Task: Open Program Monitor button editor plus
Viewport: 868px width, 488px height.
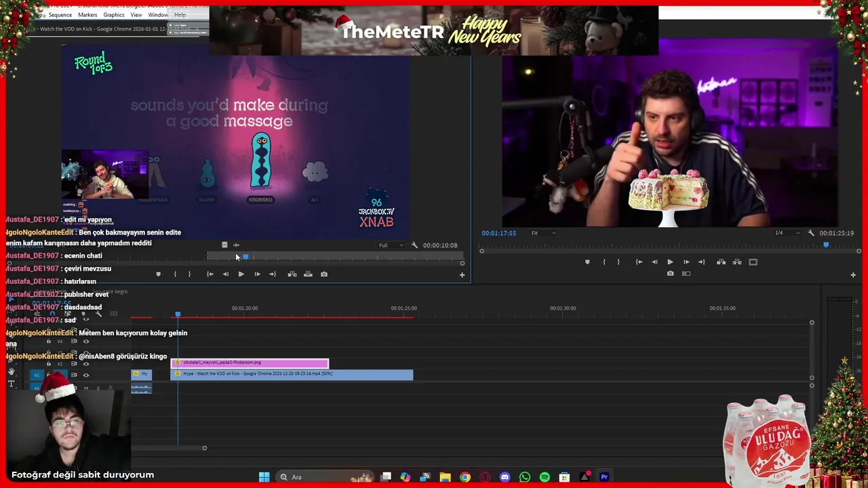Action: pyautogui.click(x=853, y=275)
